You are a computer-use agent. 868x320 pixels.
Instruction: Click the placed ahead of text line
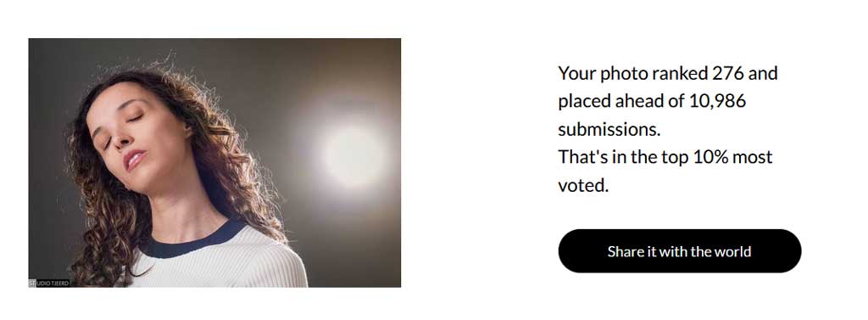tap(652, 102)
